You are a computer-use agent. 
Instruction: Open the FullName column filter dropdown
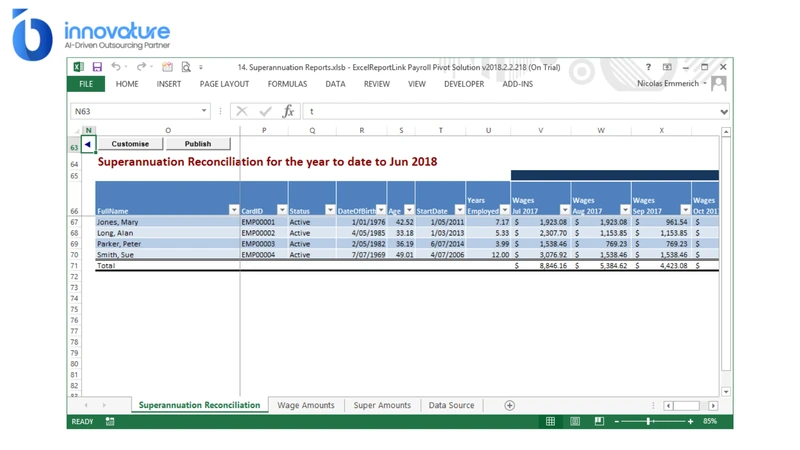tap(234, 210)
